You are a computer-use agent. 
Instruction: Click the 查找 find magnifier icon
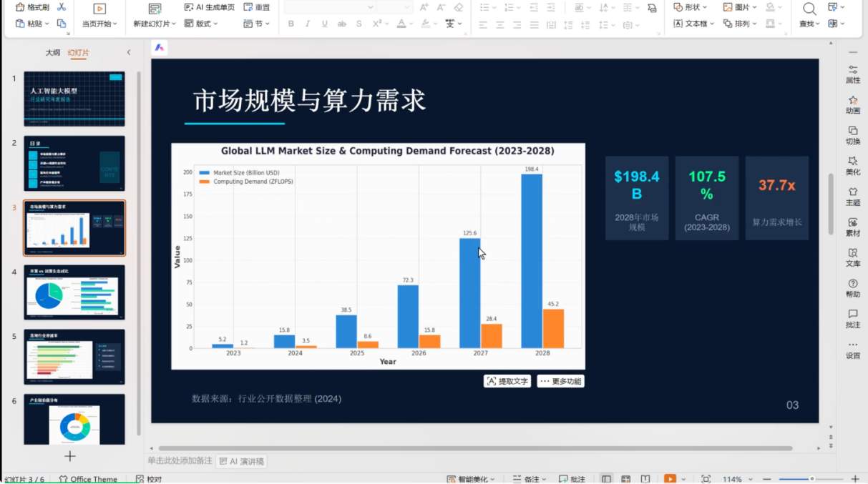809,9
